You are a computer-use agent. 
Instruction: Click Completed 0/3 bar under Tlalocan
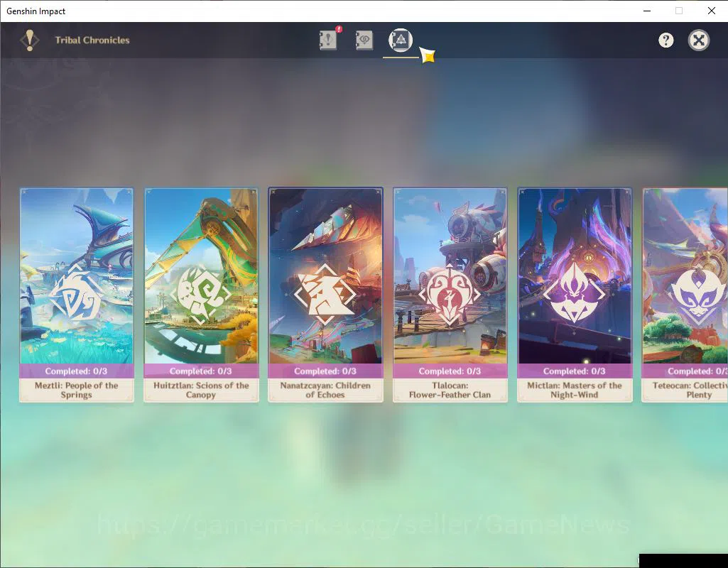click(x=450, y=371)
